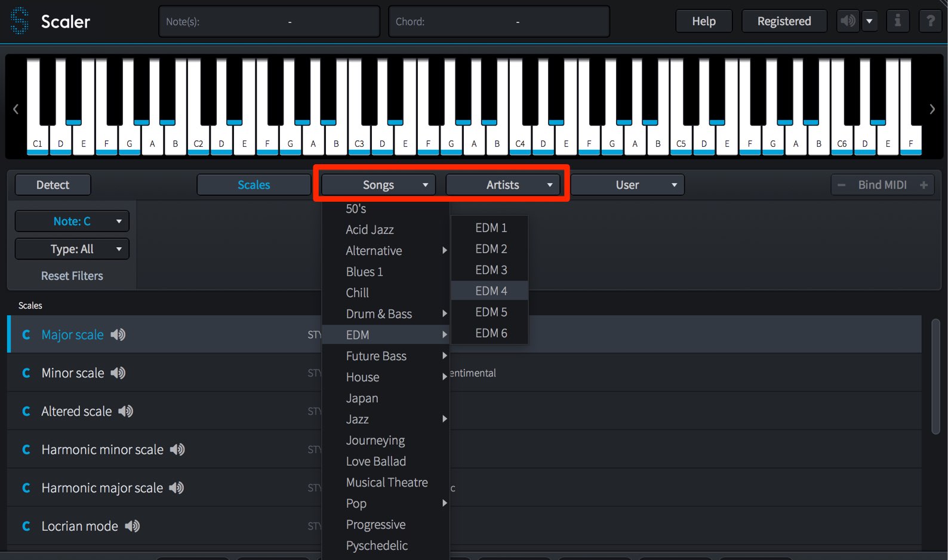Preview the Major scale speaker icon
This screenshot has height=560, width=948.
tap(118, 335)
